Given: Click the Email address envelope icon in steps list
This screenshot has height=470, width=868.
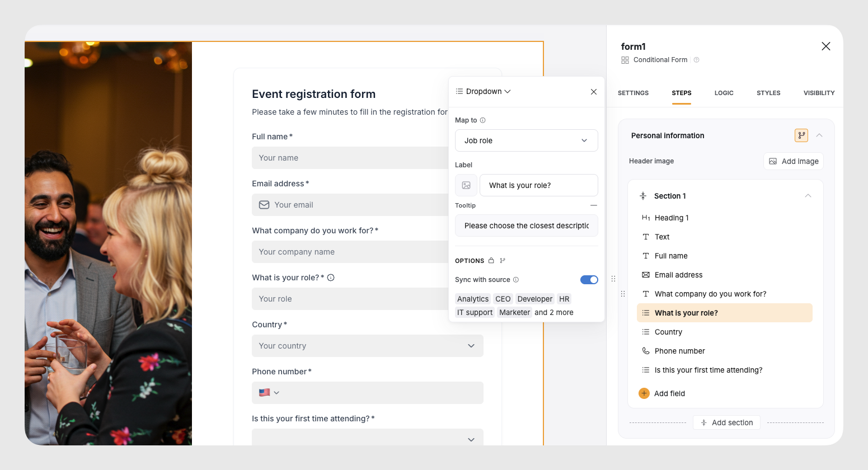Looking at the screenshot, I should [646, 275].
